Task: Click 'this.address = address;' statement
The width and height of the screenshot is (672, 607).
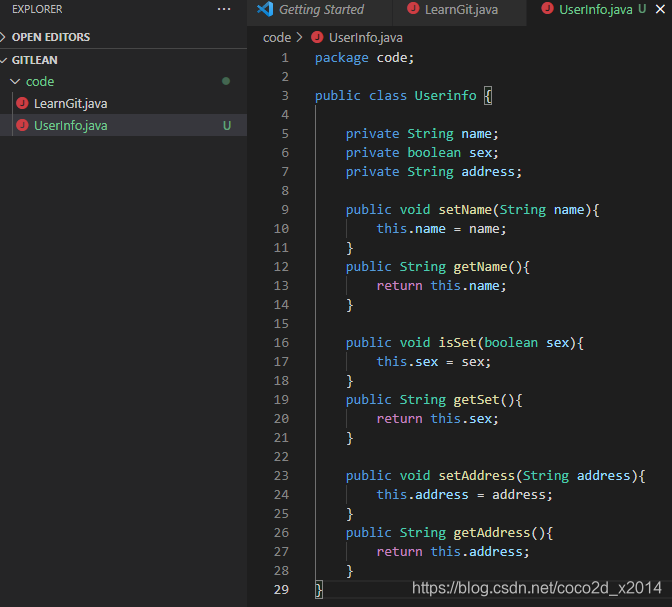Action: click(x=465, y=495)
